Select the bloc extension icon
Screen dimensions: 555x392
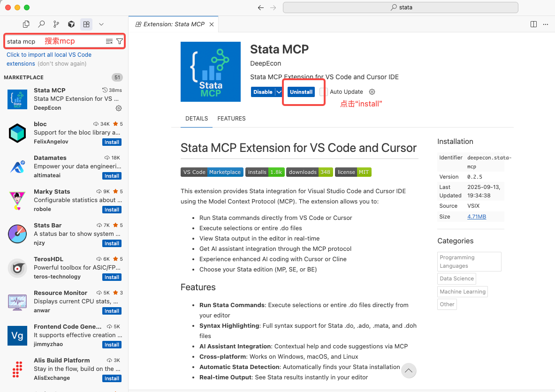(x=17, y=133)
